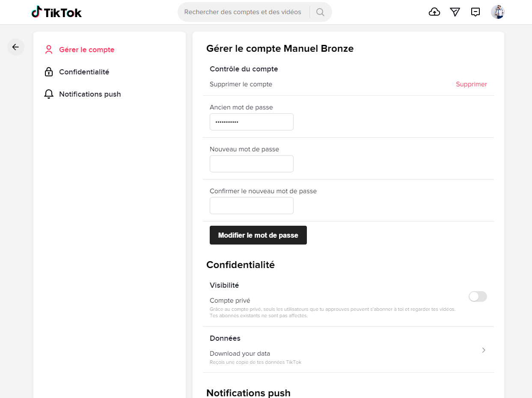Open your profile avatar picture
The height and width of the screenshot is (398, 532).
(x=497, y=12)
